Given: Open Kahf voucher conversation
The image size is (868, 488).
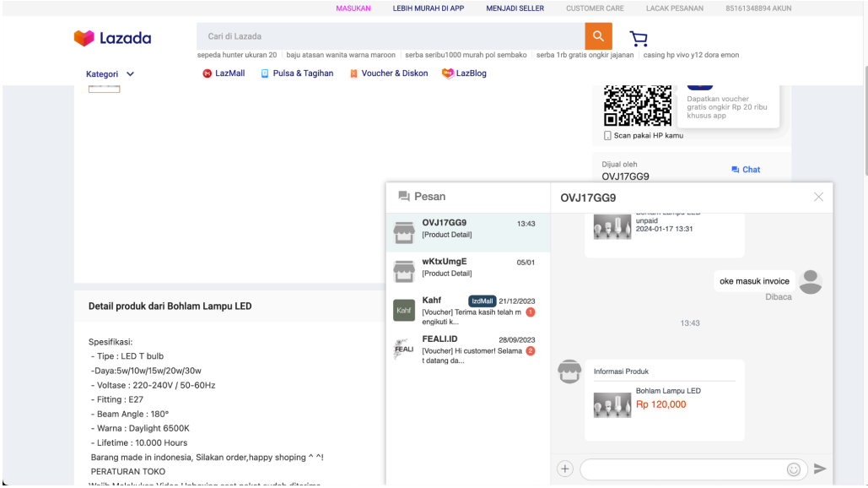Looking at the screenshot, I should tap(468, 310).
